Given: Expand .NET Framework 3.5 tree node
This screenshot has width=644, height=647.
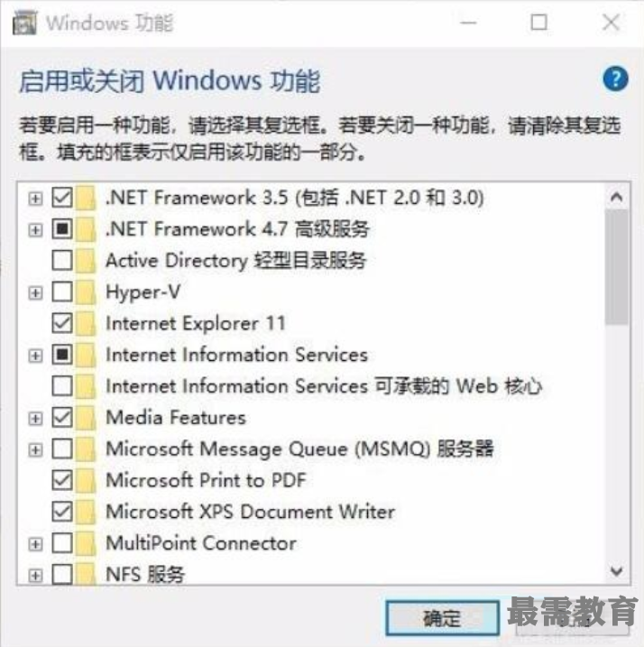Looking at the screenshot, I should click(35, 199).
